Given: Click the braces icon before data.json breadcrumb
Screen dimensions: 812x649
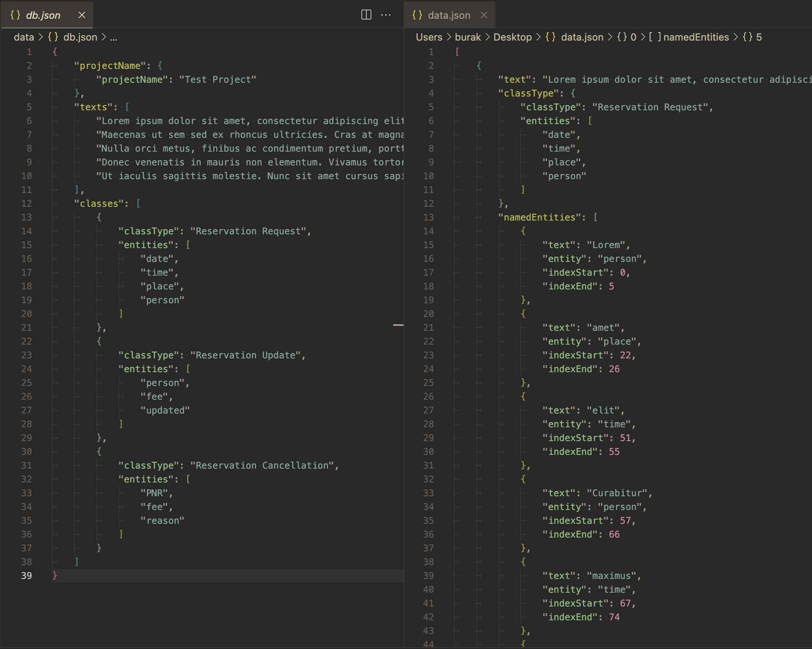Looking at the screenshot, I should point(551,37).
